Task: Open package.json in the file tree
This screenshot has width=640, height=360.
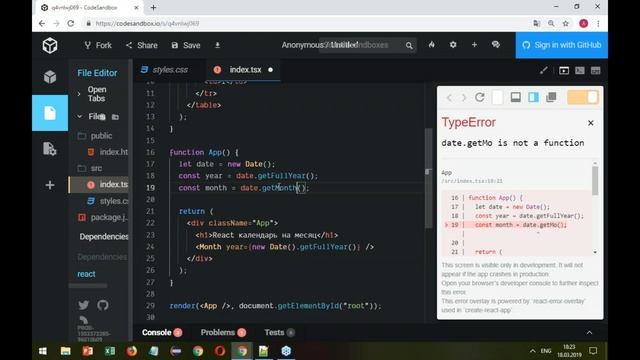Action: (x=103, y=218)
